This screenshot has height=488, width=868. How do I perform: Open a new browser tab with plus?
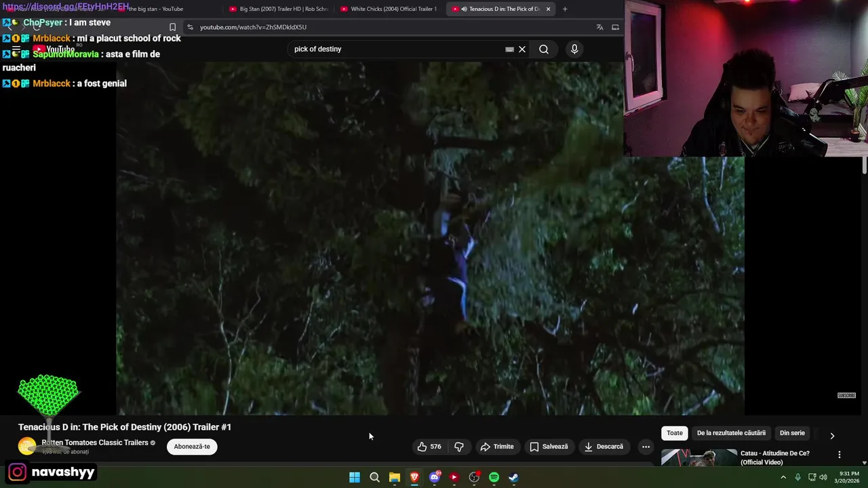coord(565,9)
